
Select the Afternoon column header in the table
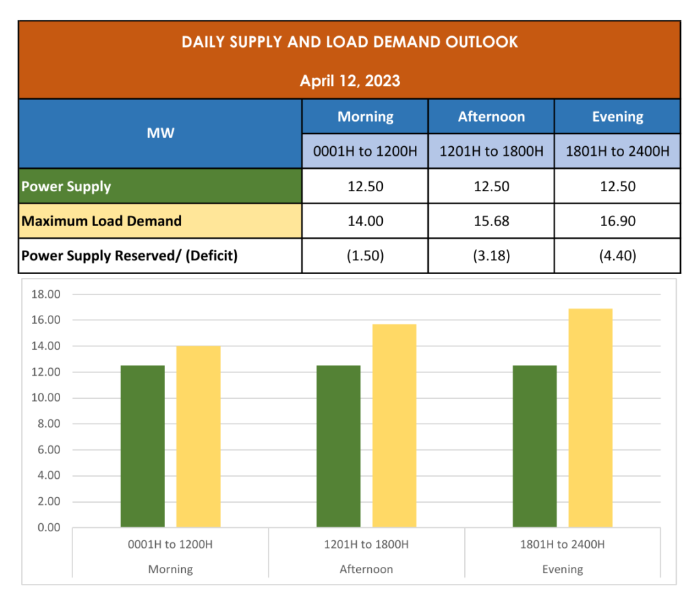click(491, 117)
